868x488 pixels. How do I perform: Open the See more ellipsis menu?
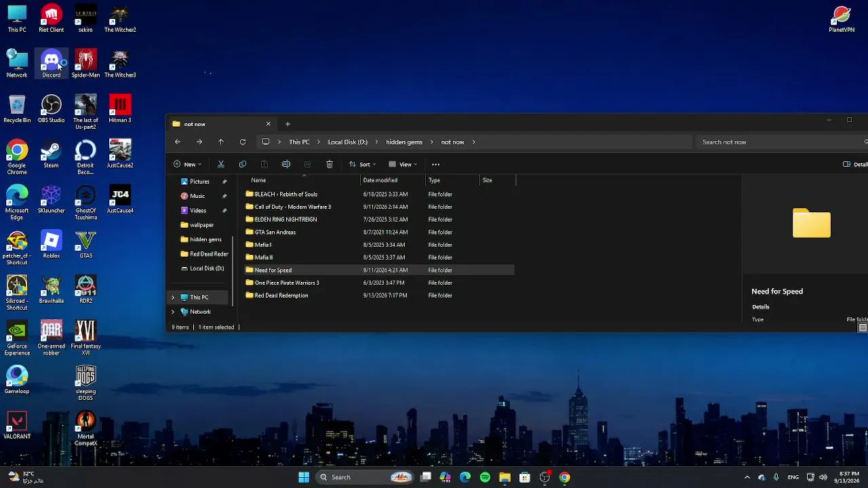point(436,164)
